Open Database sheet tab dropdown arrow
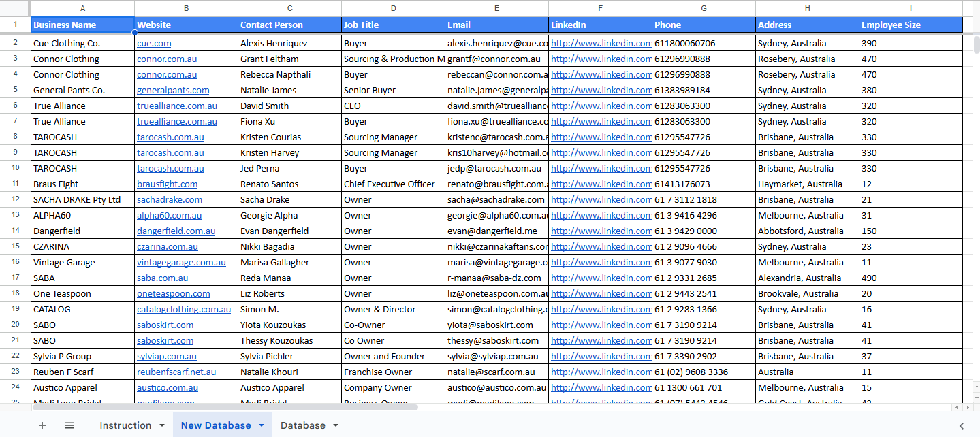 pyautogui.click(x=336, y=425)
